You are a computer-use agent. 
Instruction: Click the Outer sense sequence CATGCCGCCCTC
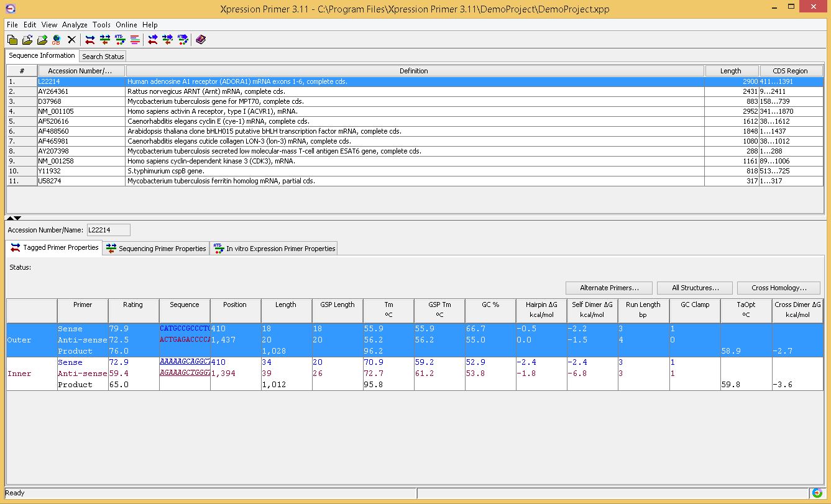(x=185, y=329)
